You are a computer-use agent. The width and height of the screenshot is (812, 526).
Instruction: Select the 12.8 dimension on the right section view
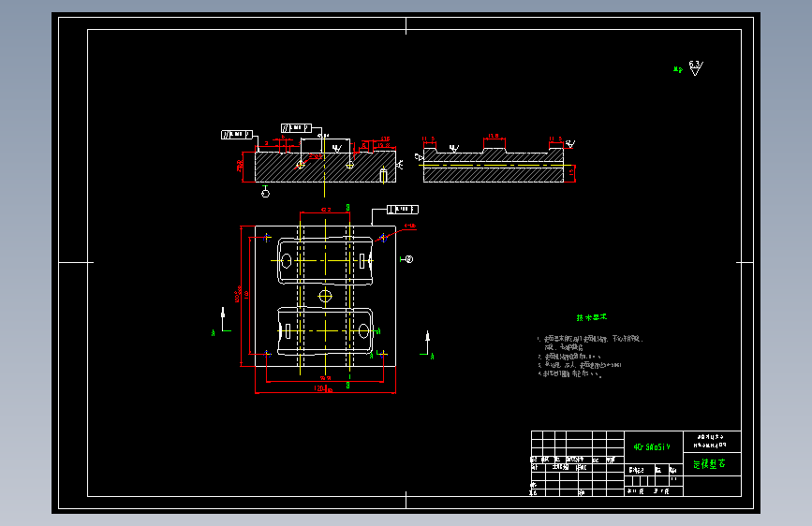(x=494, y=137)
